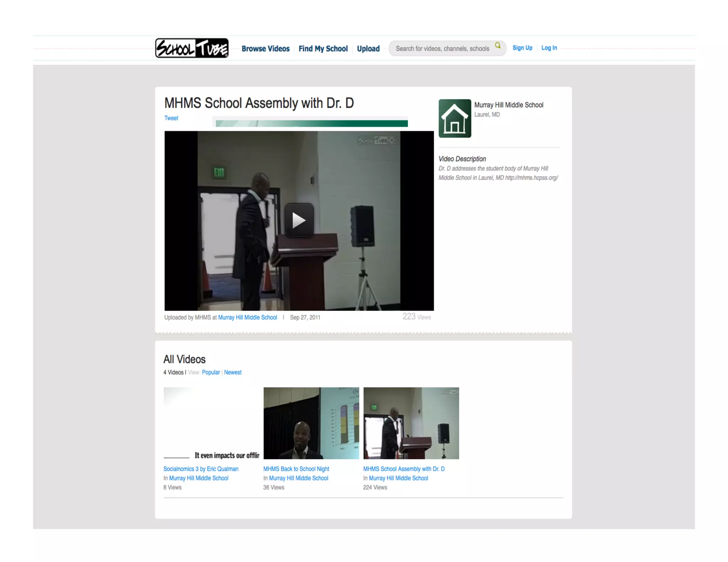Open MHMS Back to School Night thumbnail
Image resolution: width=728 pixels, height=562 pixels.
(x=311, y=423)
